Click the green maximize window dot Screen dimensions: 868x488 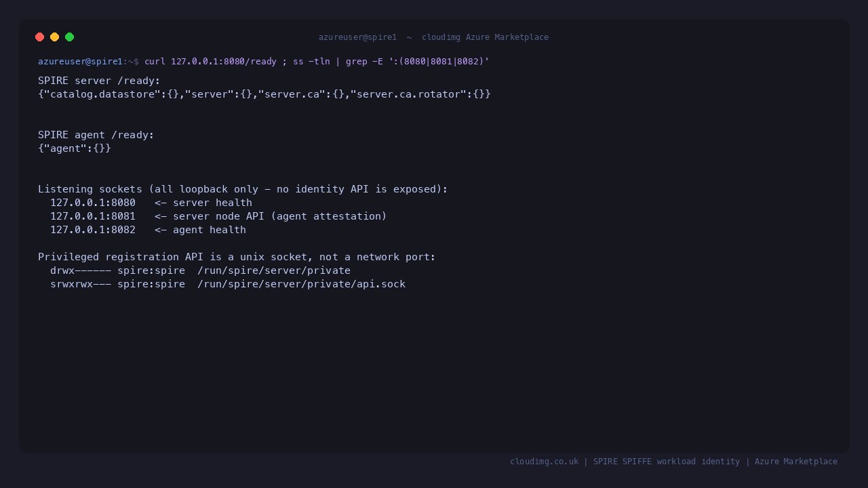tap(70, 37)
